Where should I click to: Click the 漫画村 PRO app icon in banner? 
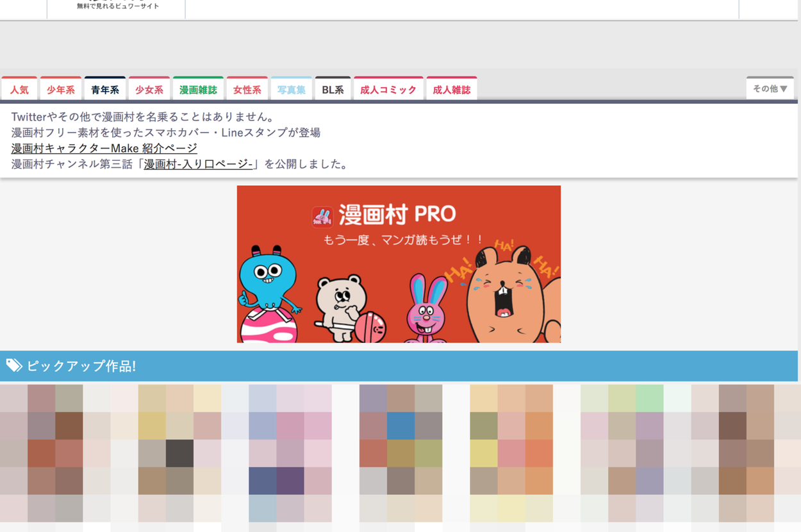click(322, 217)
